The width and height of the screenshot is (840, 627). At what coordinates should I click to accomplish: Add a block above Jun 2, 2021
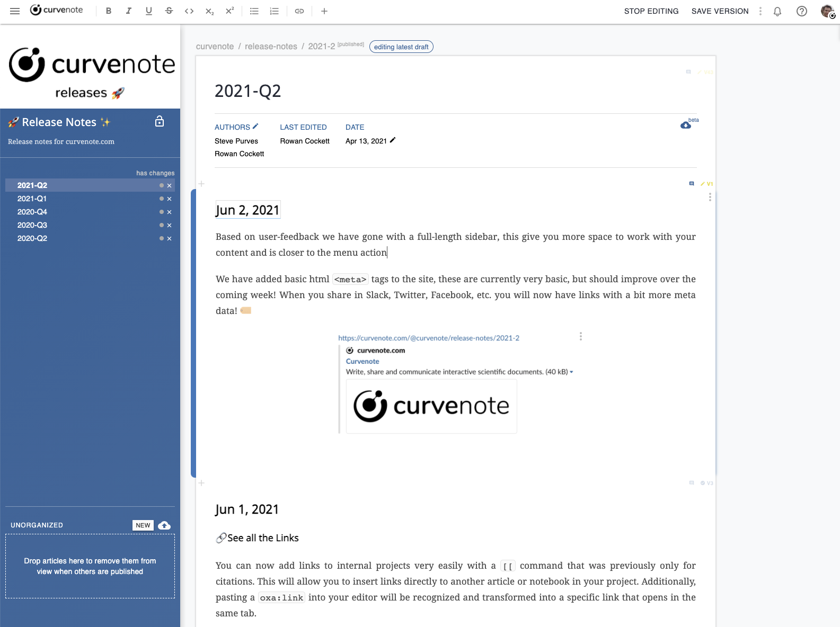[x=201, y=184]
